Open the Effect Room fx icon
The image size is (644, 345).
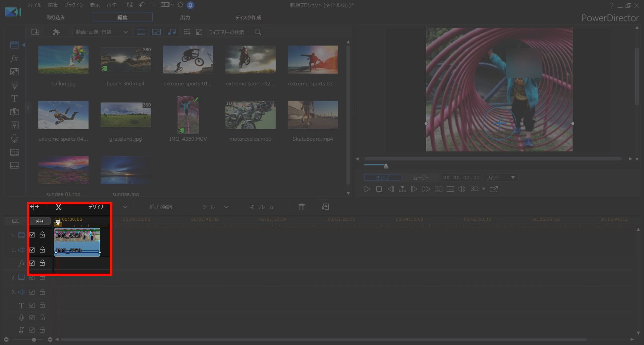[x=14, y=58]
